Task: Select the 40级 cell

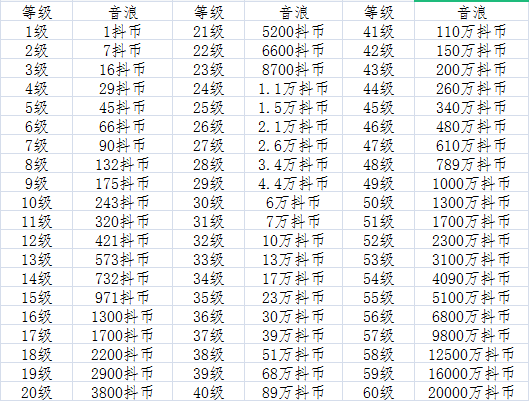Action: (x=208, y=393)
